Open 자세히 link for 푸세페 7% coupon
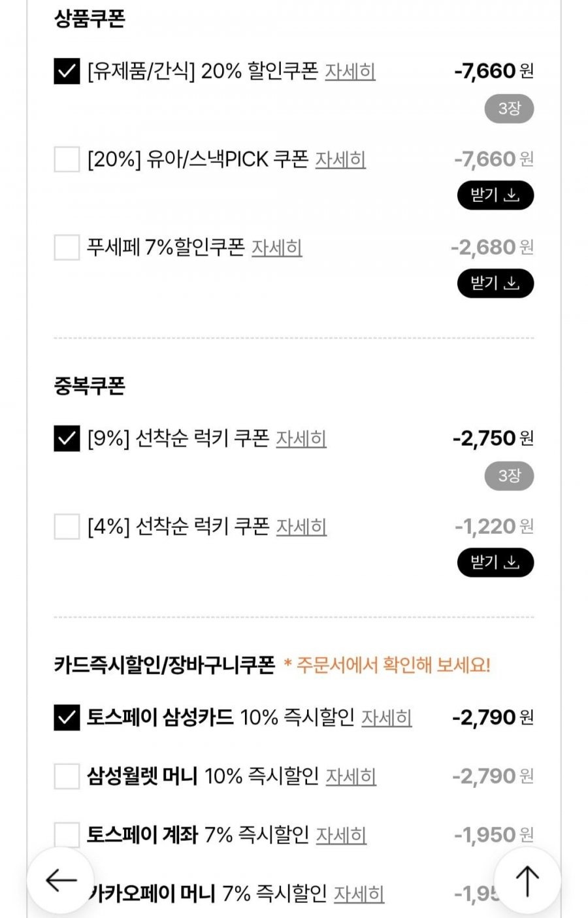Screen dimensions: 588x918 [277, 248]
